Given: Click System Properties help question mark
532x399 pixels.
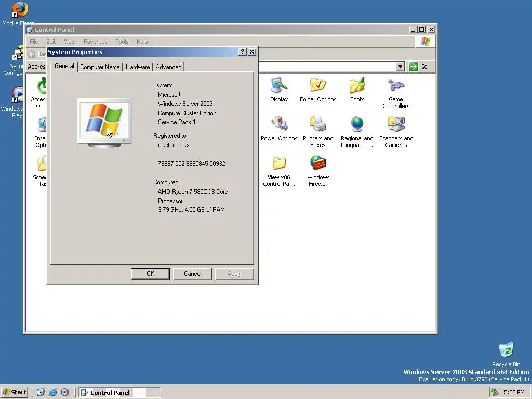Looking at the screenshot, I should tap(242, 52).
